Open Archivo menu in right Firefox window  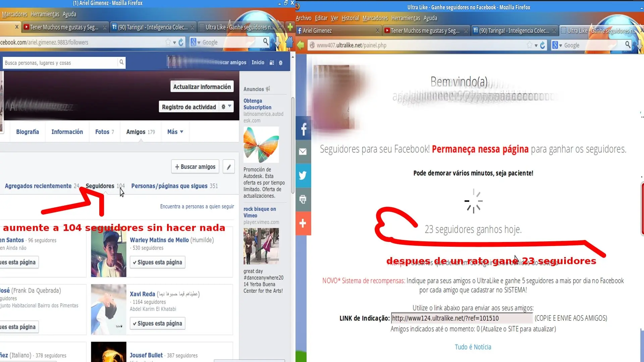[x=303, y=18]
